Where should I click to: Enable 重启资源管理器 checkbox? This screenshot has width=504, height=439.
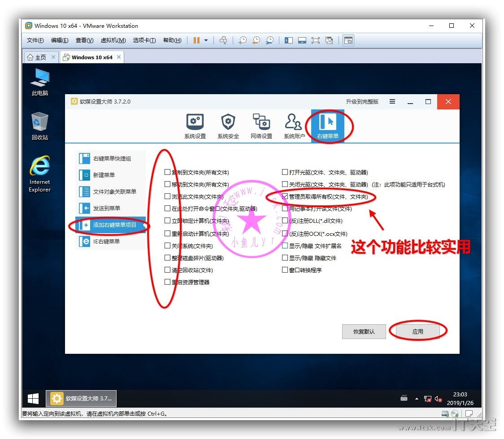coord(167,282)
